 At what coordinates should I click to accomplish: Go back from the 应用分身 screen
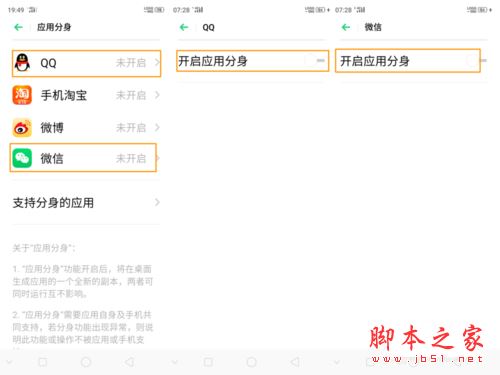(19, 27)
